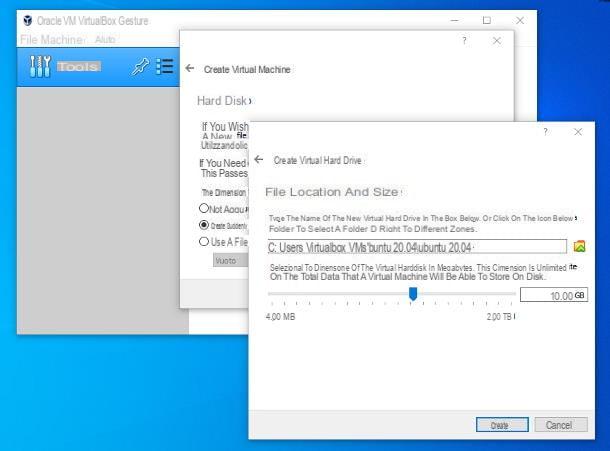The width and height of the screenshot is (610, 451).
Task: Click the 'File Location And Size' heading
Action: pyautogui.click(x=332, y=192)
